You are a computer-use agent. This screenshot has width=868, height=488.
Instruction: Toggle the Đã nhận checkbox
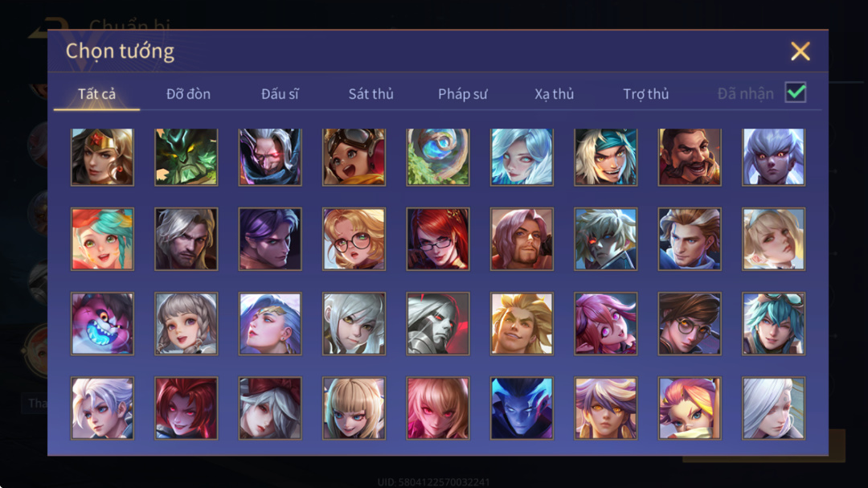(796, 92)
